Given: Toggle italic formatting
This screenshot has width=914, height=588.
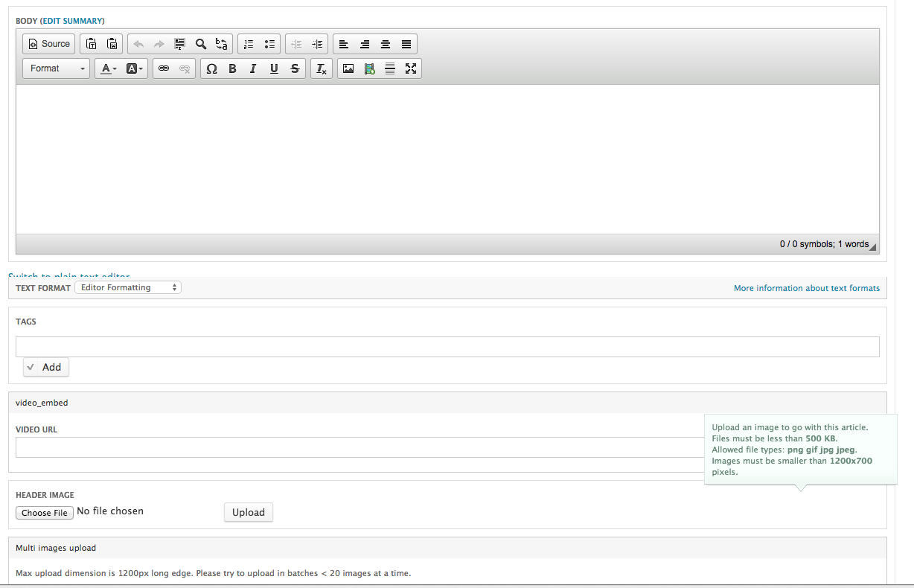Looking at the screenshot, I should 253,68.
